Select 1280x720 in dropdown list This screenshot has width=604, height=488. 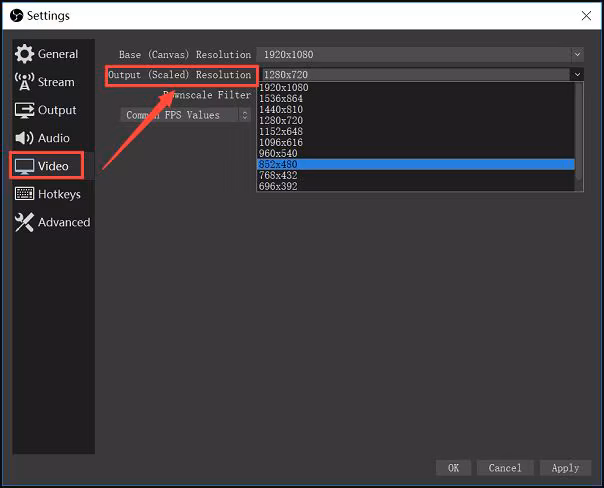tap(416, 121)
